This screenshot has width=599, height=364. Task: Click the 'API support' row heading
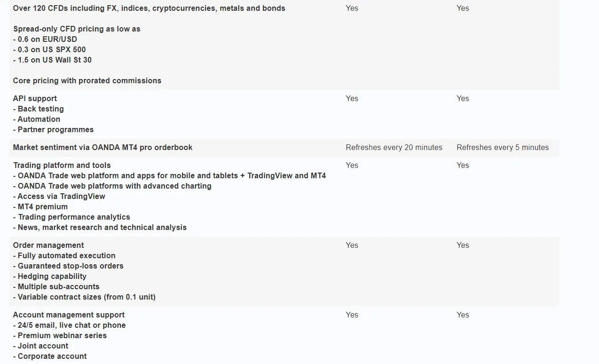(35, 98)
